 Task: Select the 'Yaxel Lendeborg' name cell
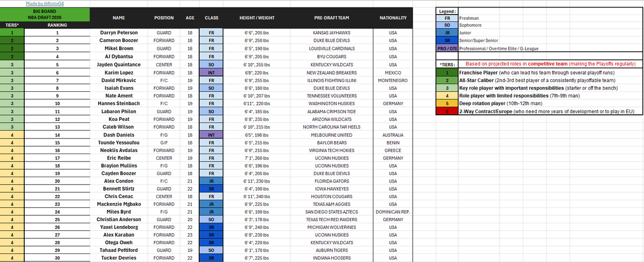(119, 228)
